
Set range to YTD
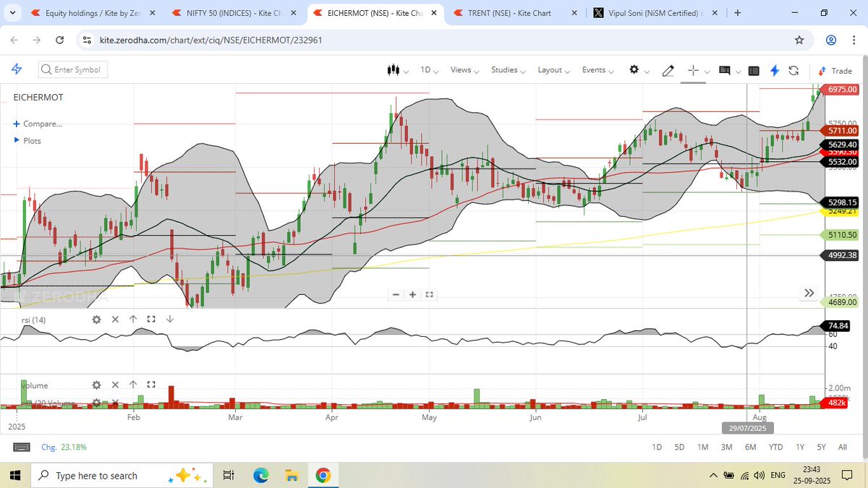(775, 447)
